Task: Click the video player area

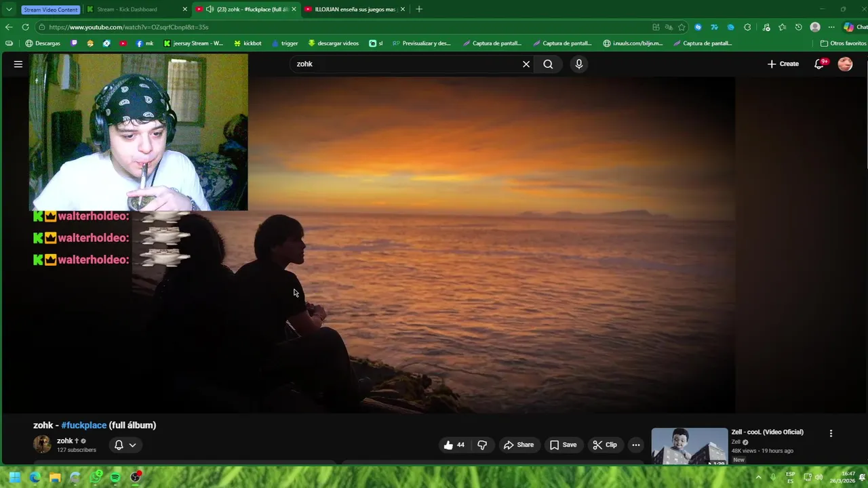Action: [x=434, y=244]
